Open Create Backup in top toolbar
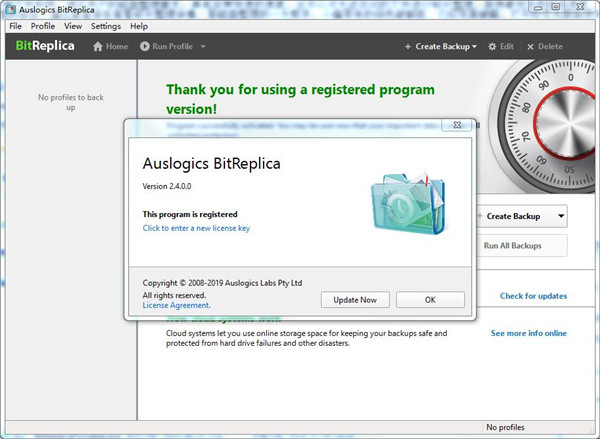This screenshot has height=439, width=600. tap(440, 47)
